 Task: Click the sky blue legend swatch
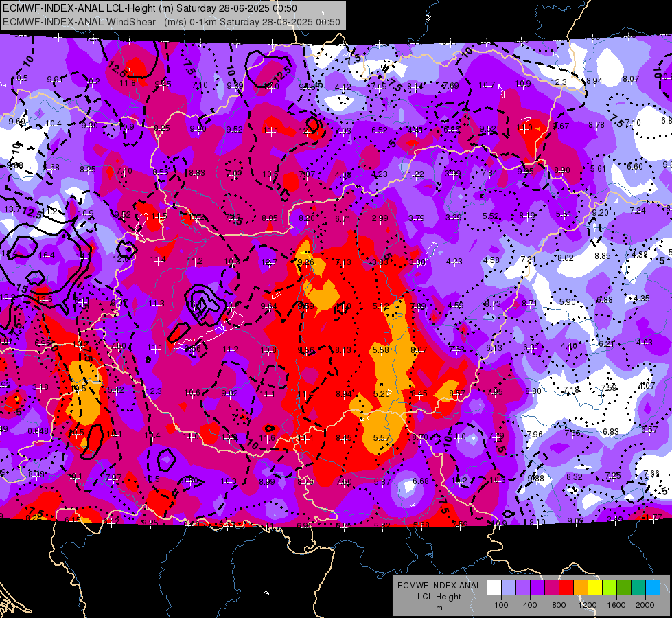pos(653,588)
